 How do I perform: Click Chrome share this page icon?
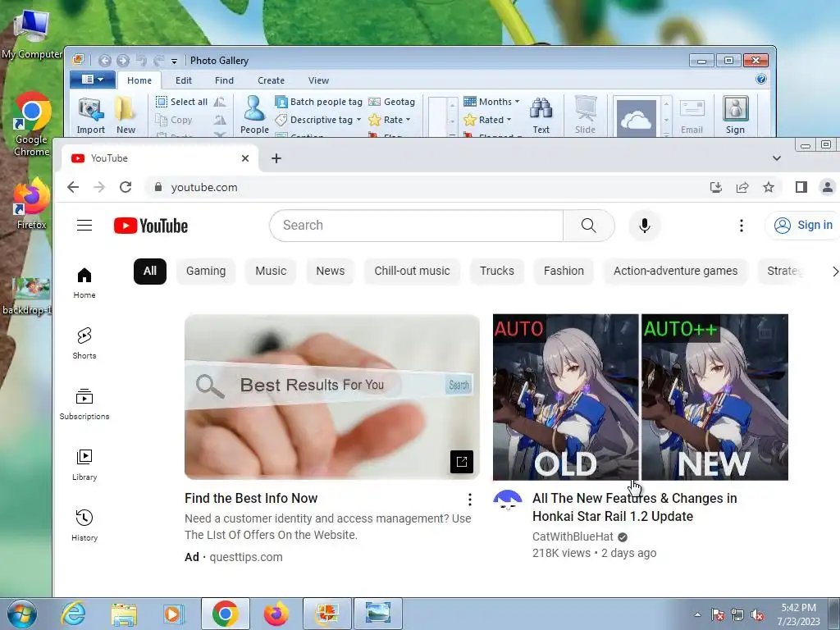coord(742,187)
